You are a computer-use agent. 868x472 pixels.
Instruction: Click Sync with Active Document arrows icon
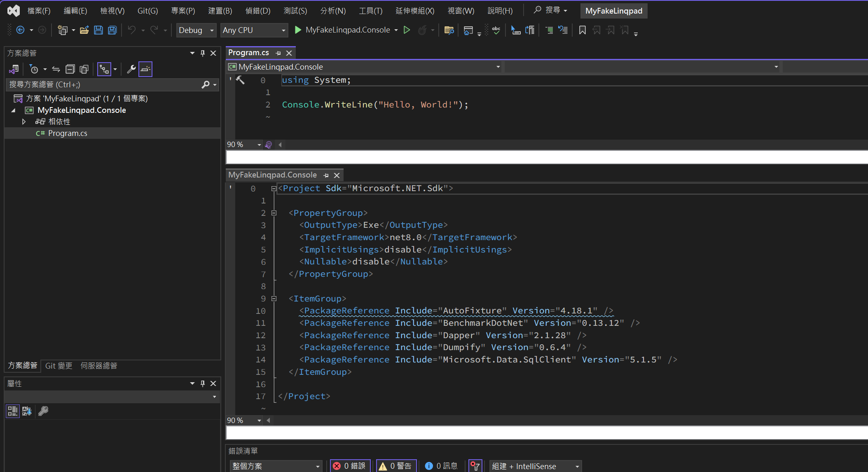point(56,69)
